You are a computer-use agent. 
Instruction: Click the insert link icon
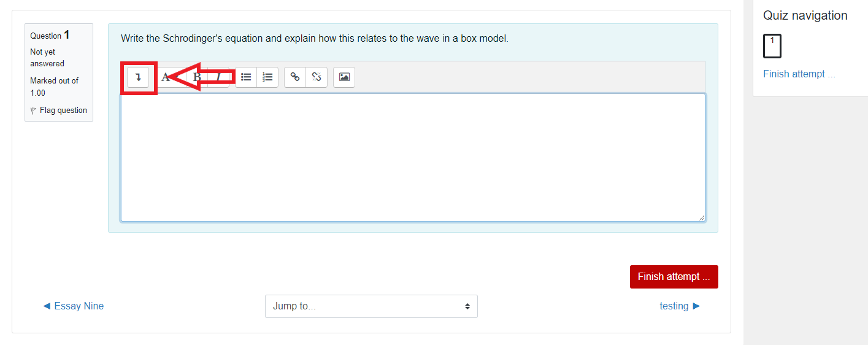click(x=295, y=77)
